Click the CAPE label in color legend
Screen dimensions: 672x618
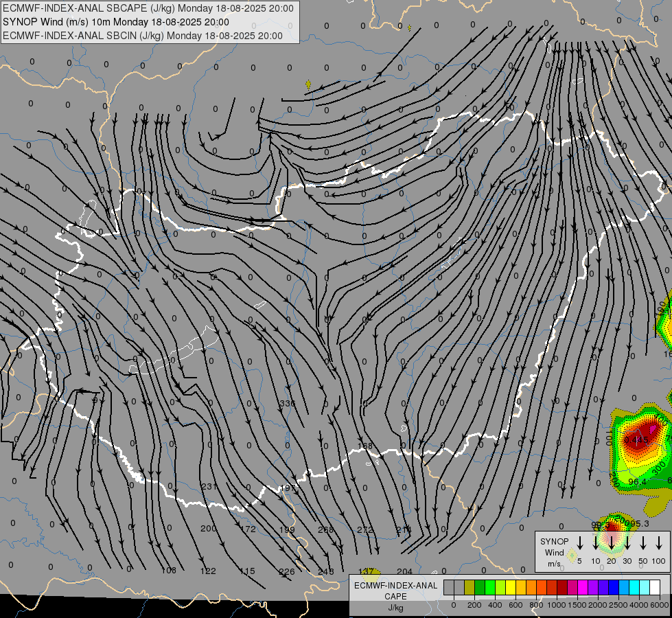pyautogui.click(x=395, y=597)
